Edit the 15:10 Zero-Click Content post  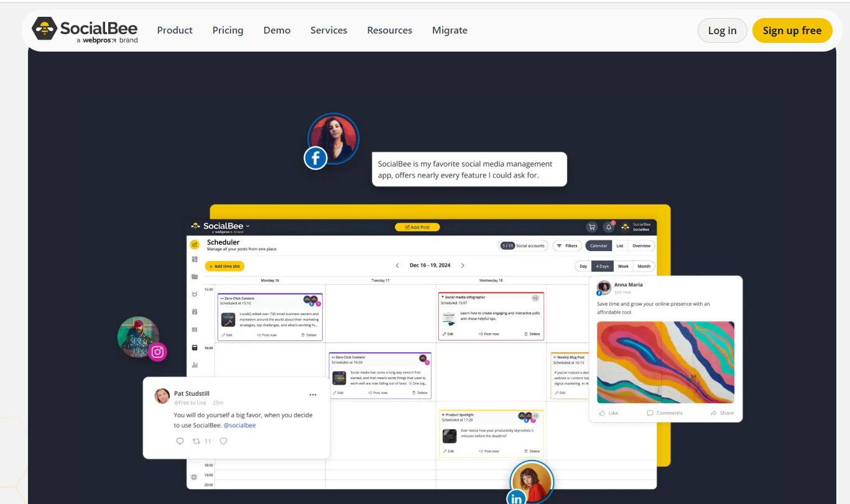(x=227, y=335)
